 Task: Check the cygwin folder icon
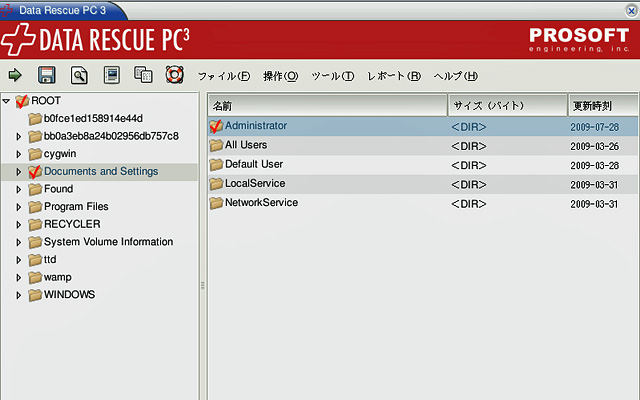[x=35, y=154]
